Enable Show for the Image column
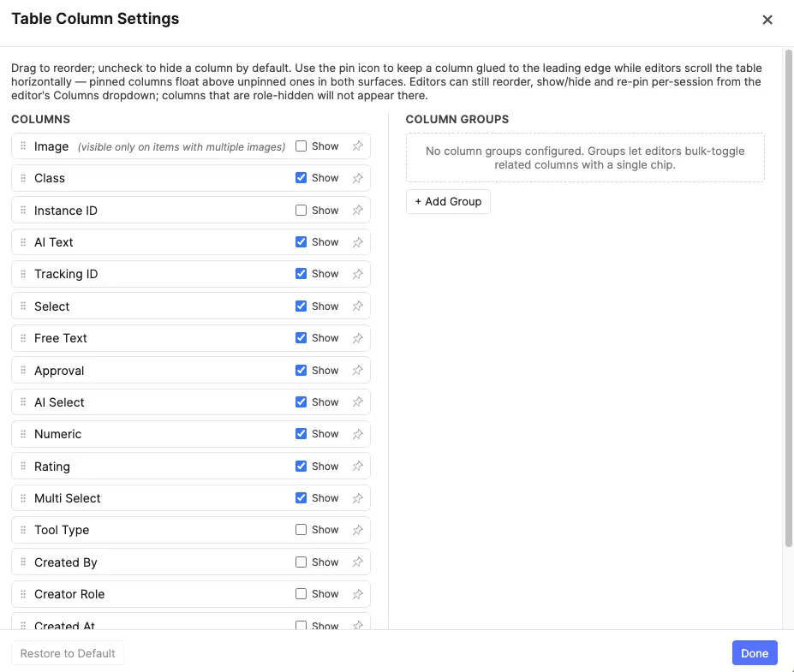 [301, 146]
